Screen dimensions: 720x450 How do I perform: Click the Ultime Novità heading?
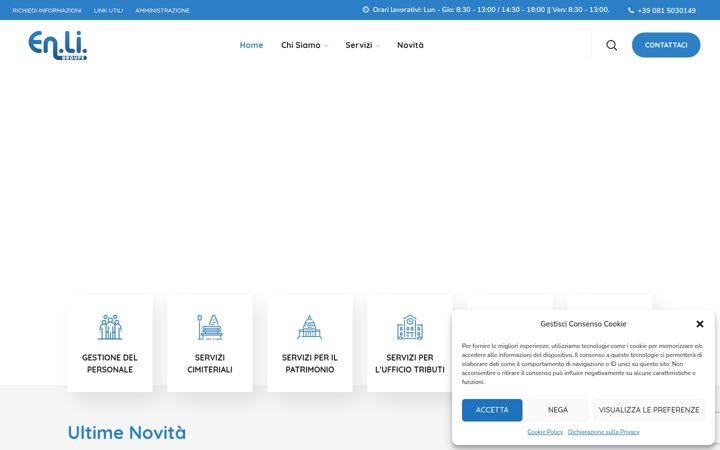127,432
